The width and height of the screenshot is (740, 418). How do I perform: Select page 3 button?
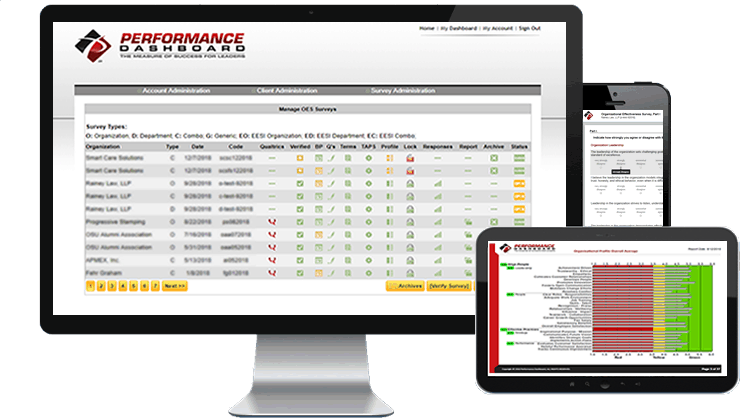[x=112, y=286]
